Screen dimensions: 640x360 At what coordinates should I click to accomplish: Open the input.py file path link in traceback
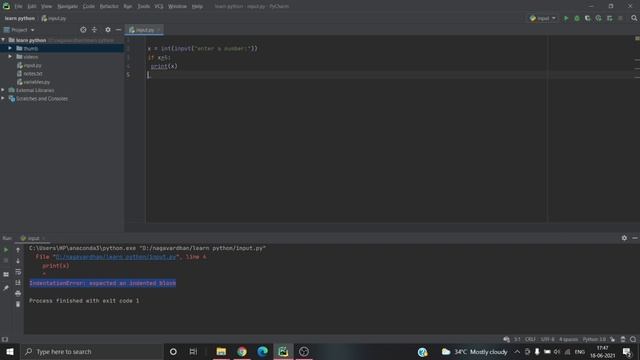click(116, 257)
